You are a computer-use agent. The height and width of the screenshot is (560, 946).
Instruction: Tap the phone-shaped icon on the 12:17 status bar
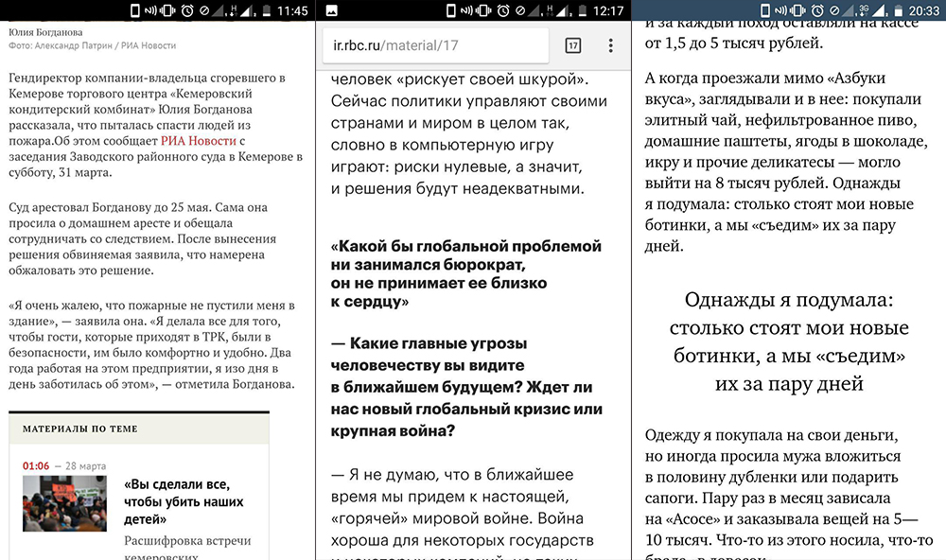(450, 10)
